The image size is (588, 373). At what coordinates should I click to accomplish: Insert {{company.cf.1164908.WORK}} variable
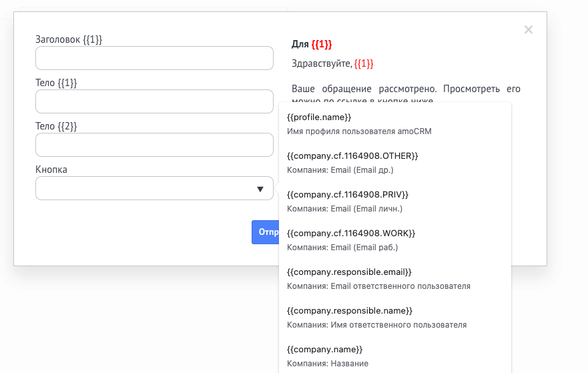(x=351, y=233)
